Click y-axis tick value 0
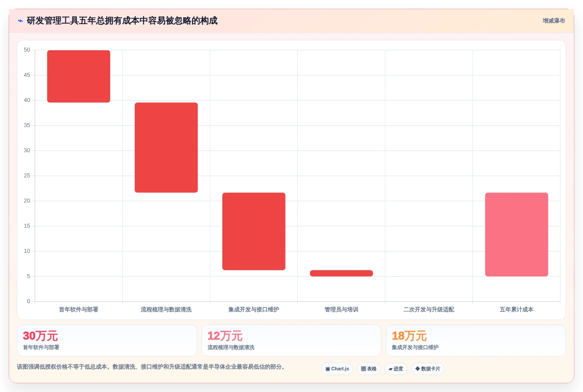This screenshot has height=392, width=583. (x=29, y=301)
